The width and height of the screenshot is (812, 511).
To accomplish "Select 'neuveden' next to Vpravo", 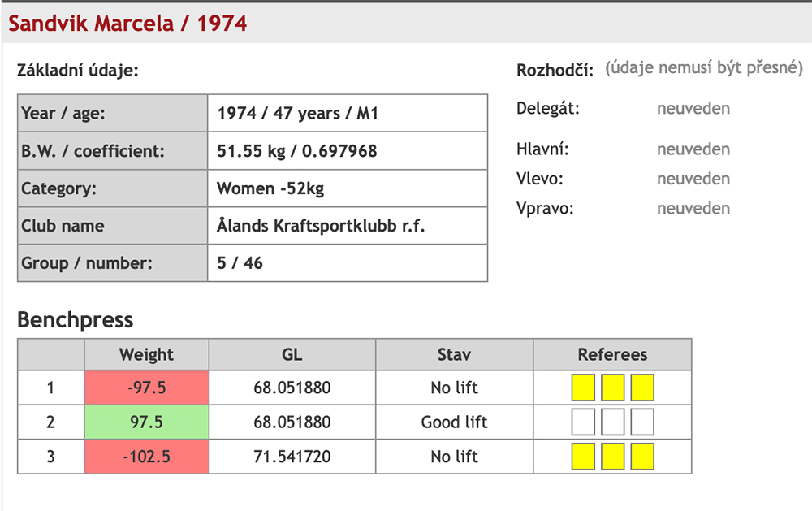I will pos(693,208).
